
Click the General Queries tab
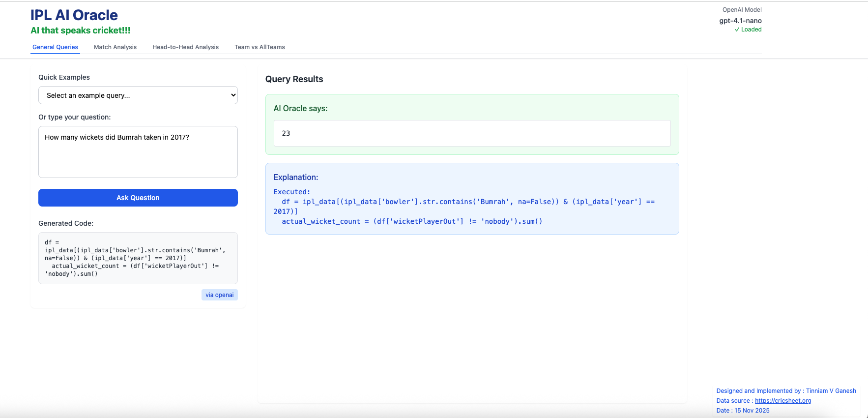coord(55,47)
